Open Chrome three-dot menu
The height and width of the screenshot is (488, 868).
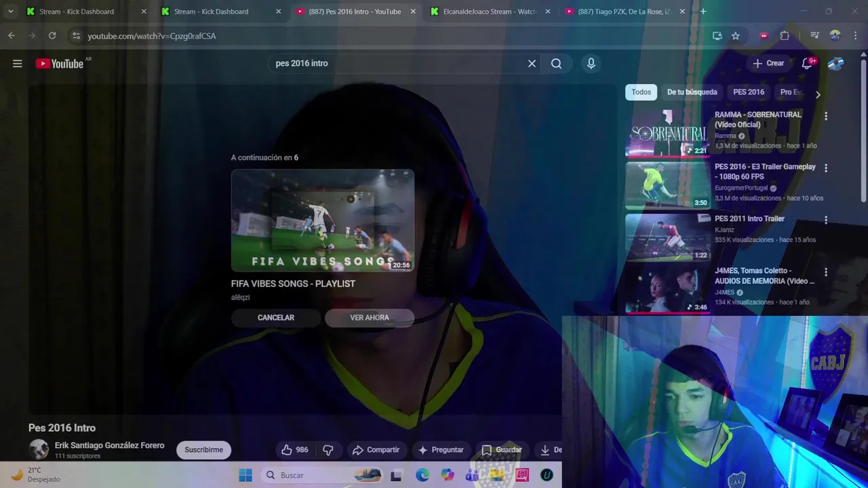(x=856, y=36)
